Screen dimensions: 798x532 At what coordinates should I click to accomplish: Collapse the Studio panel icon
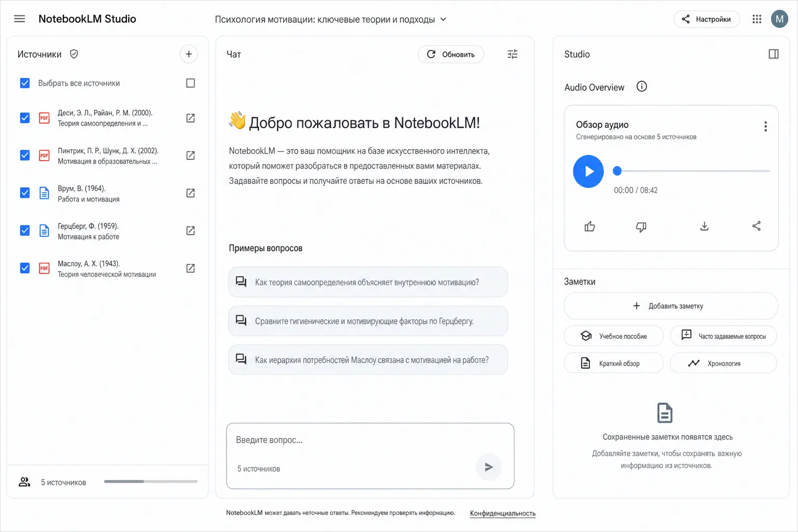pos(773,54)
